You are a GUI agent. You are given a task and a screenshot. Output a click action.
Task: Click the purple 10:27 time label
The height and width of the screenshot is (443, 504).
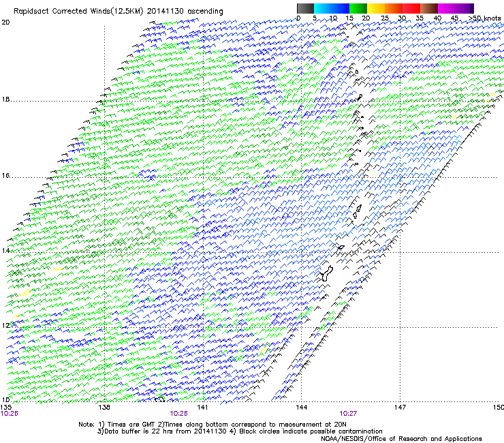coord(348,414)
